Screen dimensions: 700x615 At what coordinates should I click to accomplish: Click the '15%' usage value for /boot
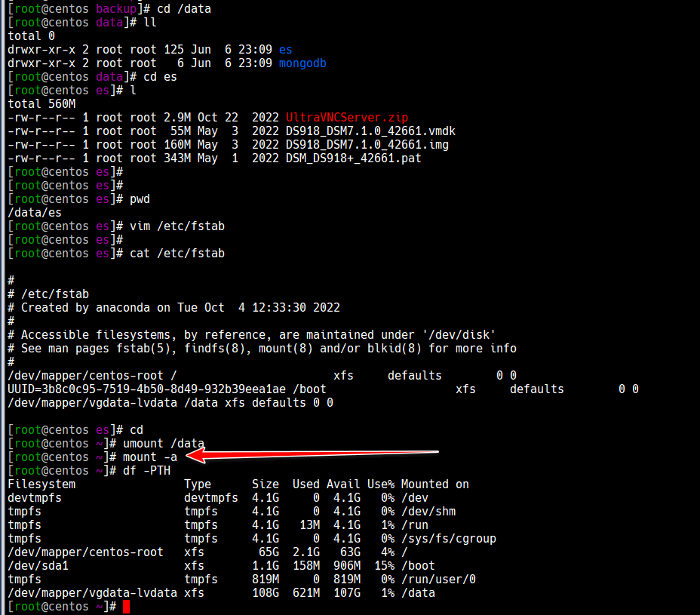[x=385, y=566]
